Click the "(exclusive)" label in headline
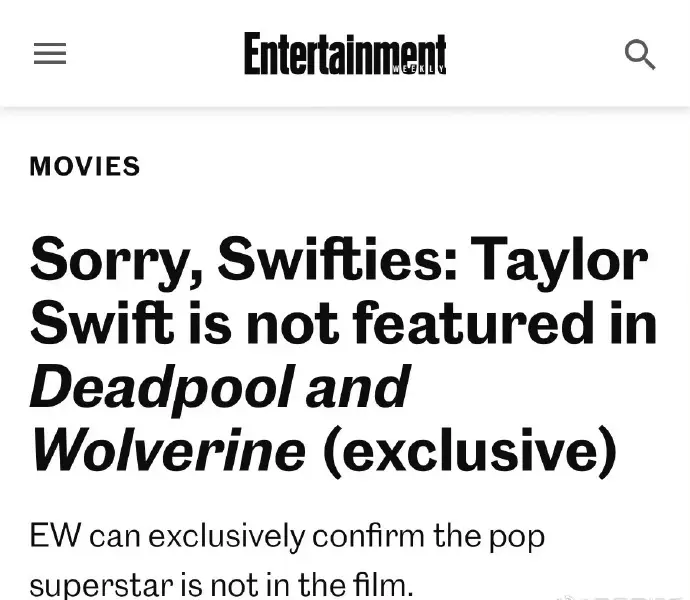 469,452
